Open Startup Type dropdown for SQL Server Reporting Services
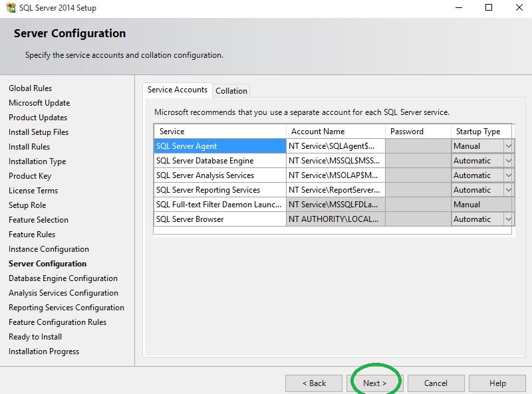 tap(508, 190)
